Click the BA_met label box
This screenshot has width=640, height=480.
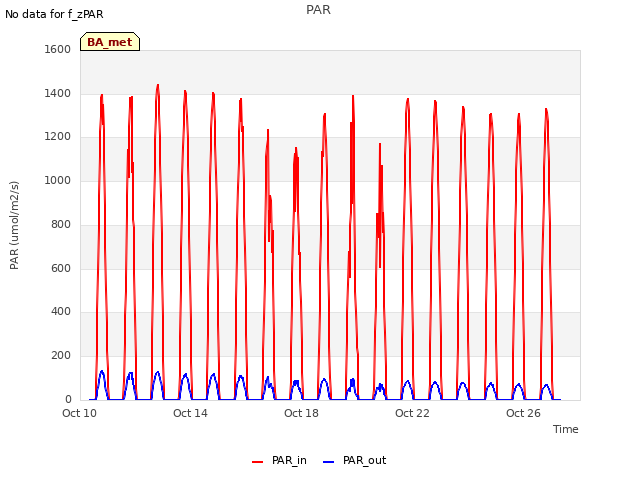click(x=110, y=42)
